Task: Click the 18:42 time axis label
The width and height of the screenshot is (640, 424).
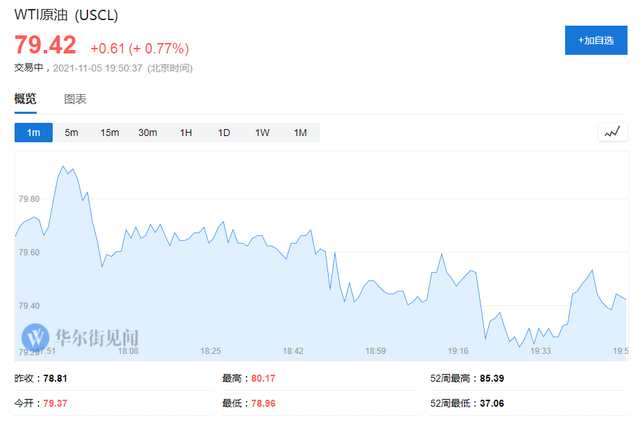Action: [293, 351]
